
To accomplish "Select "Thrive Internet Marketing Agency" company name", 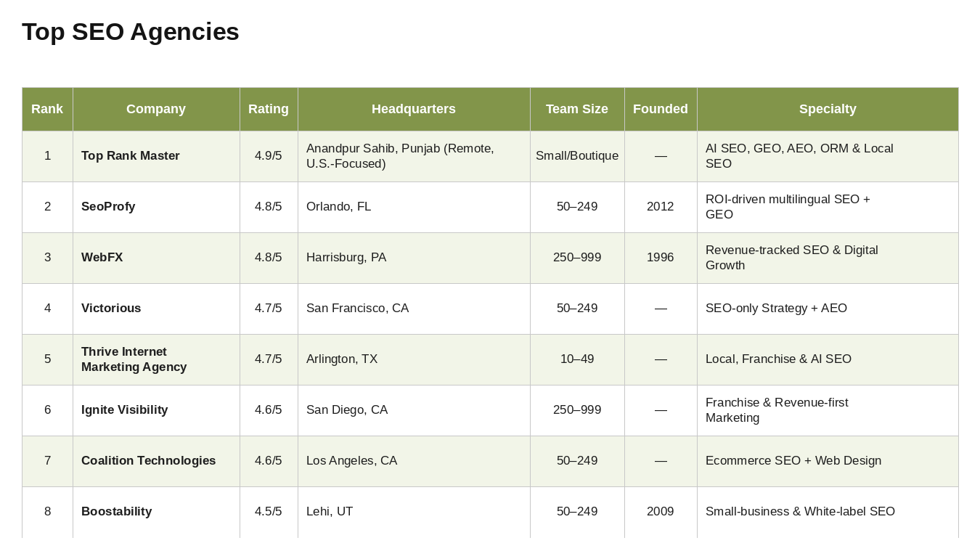I will (x=134, y=359).
